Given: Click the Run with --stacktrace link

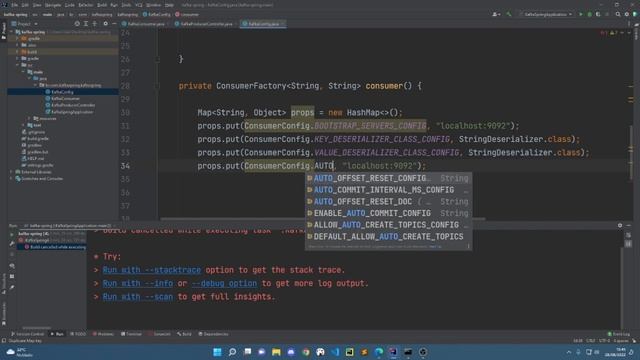Looking at the screenshot, I should pos(151,270).
